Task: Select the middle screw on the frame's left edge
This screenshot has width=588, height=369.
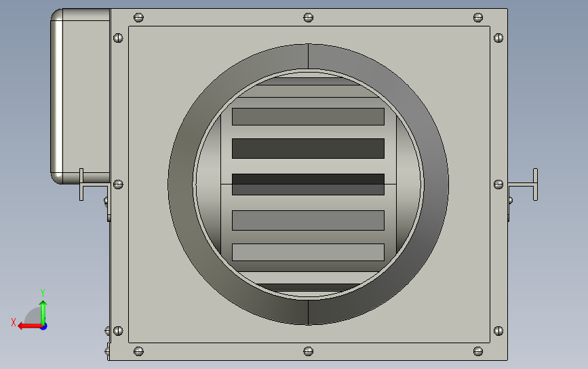Action: [118, 184]
